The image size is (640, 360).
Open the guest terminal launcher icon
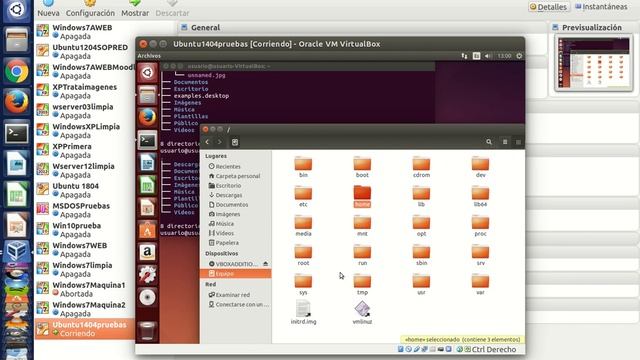pyautogui.click(x=147, y=140)
